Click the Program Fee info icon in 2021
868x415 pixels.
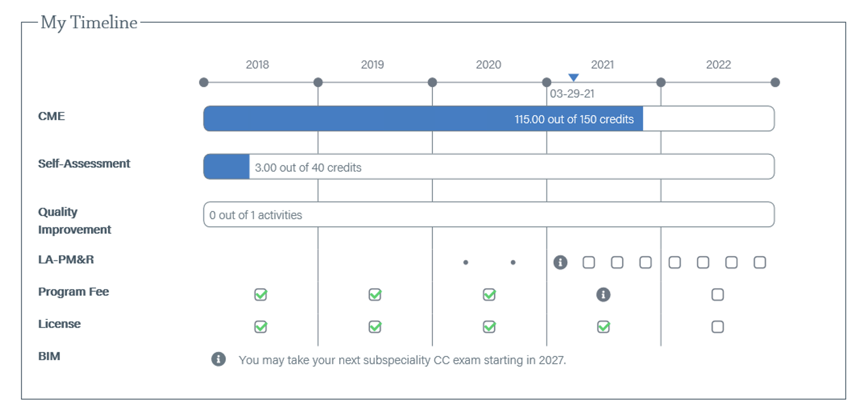tap(603, 295)
